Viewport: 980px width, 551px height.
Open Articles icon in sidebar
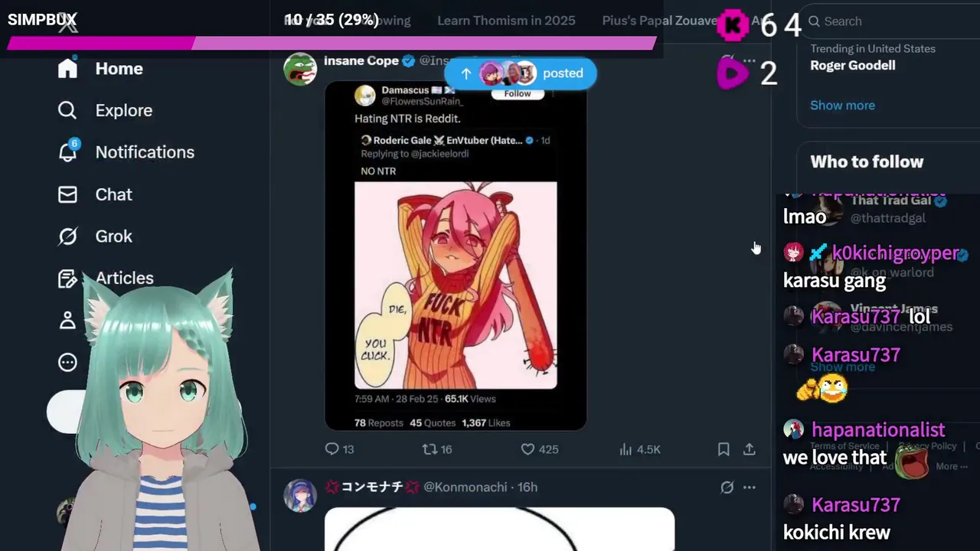(x=67, y=279)
